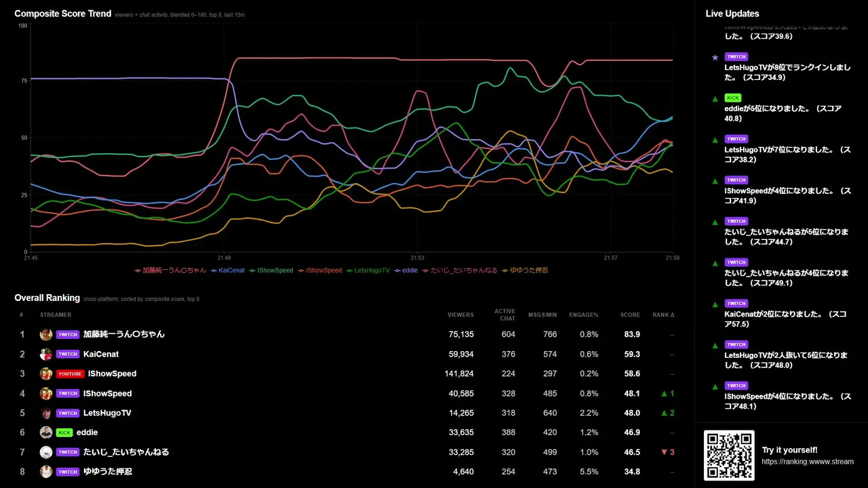
Task: Click the Overall Ranking heading
Action: coord(47,298)
